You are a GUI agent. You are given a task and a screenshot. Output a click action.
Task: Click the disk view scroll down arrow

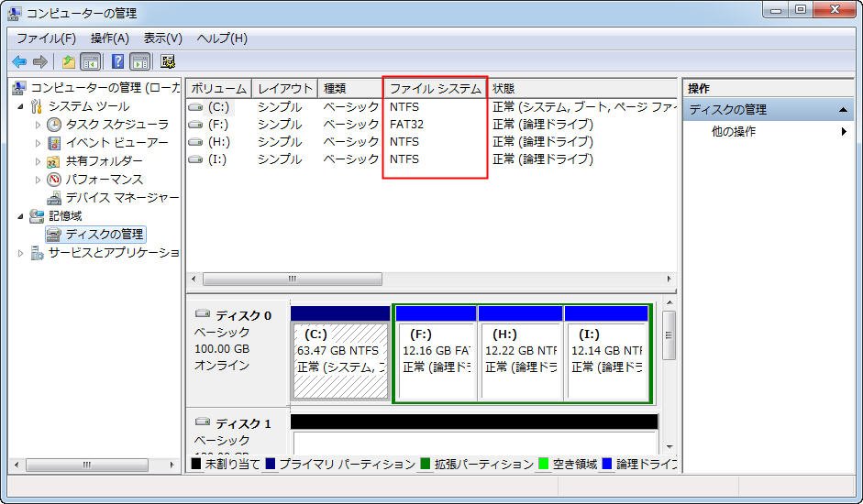pyautogui.click(x=669, y=447)
